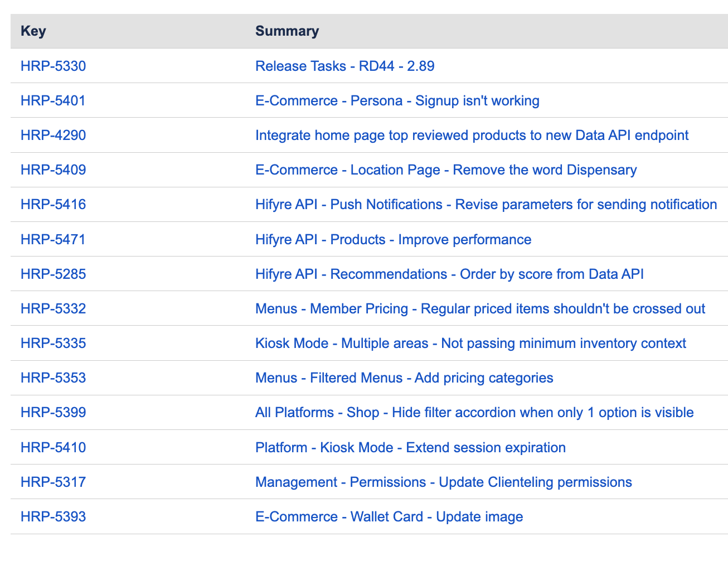Open the Wallet Card update image summary
The height and width of the screenshot is (561, 728).
389,517
